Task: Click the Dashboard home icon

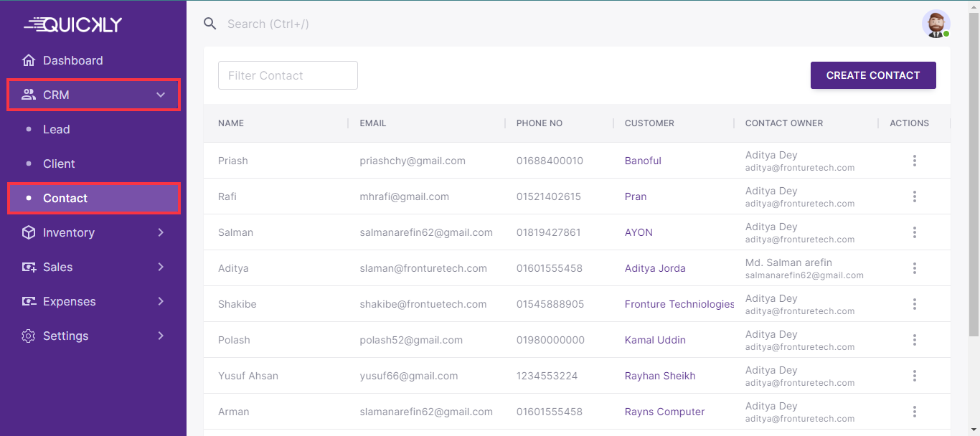Action: pyautogui.click(x=29, y=60)
